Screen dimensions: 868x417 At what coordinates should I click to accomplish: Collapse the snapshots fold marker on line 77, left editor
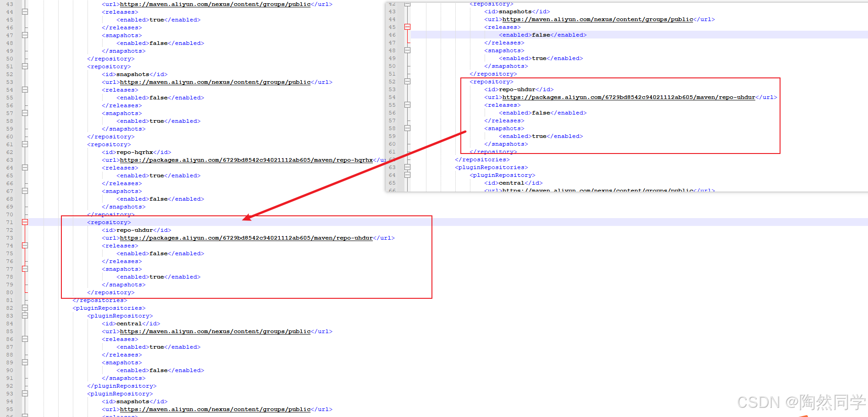(x=25, y=269)
